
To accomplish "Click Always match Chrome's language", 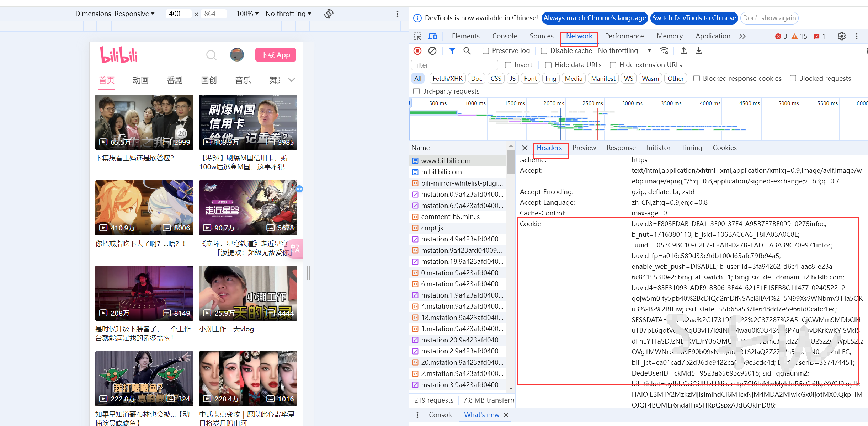I will point(595,18).
